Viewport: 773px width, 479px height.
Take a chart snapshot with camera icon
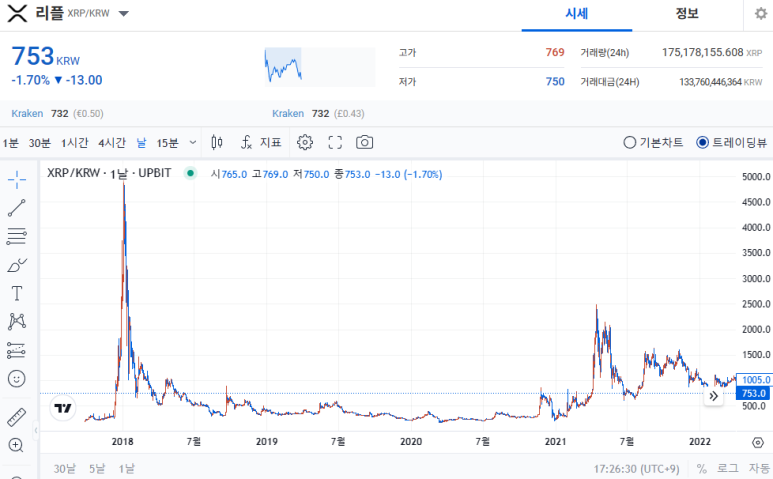coord(364,142)
